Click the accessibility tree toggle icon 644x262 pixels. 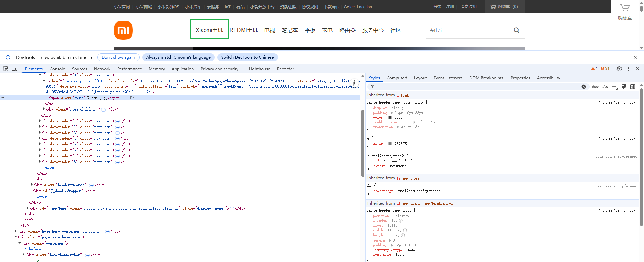click(354, 83)
